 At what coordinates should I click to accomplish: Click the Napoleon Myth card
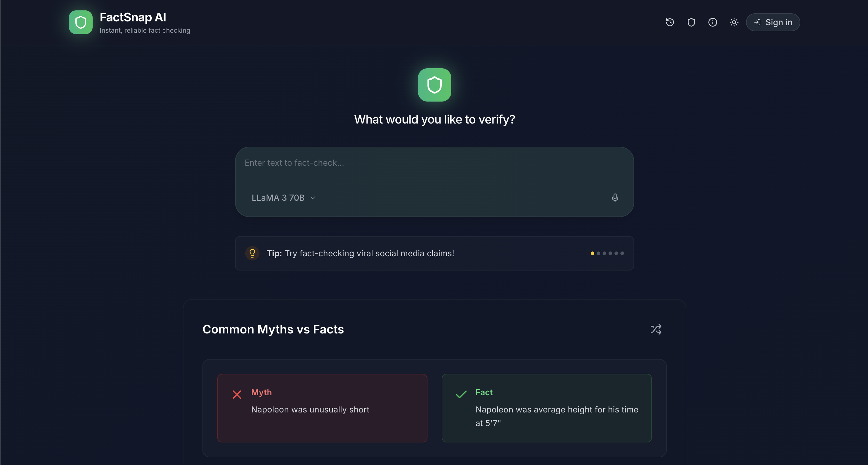click(x=322, y=408)
